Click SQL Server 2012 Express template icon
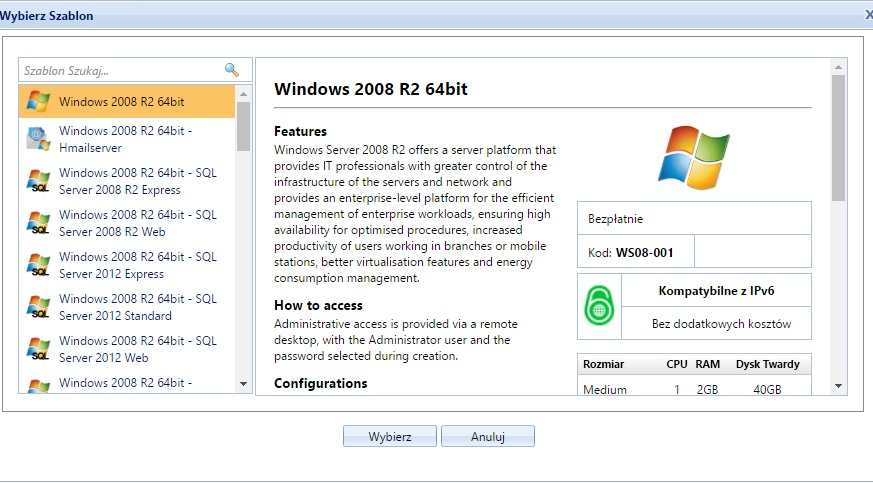This screenshot has height=483, width=873. [x=38, y=265]
